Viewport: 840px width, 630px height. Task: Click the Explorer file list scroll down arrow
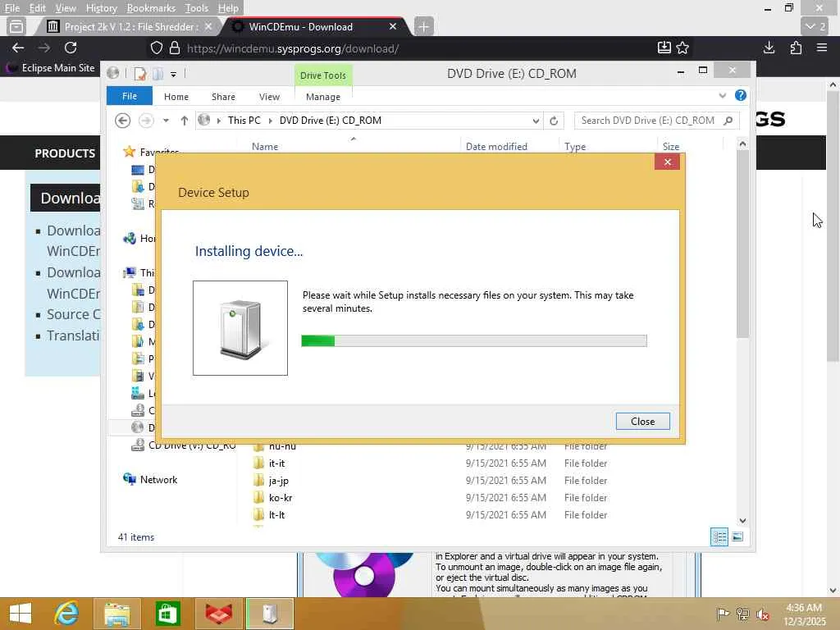[742, 521]
